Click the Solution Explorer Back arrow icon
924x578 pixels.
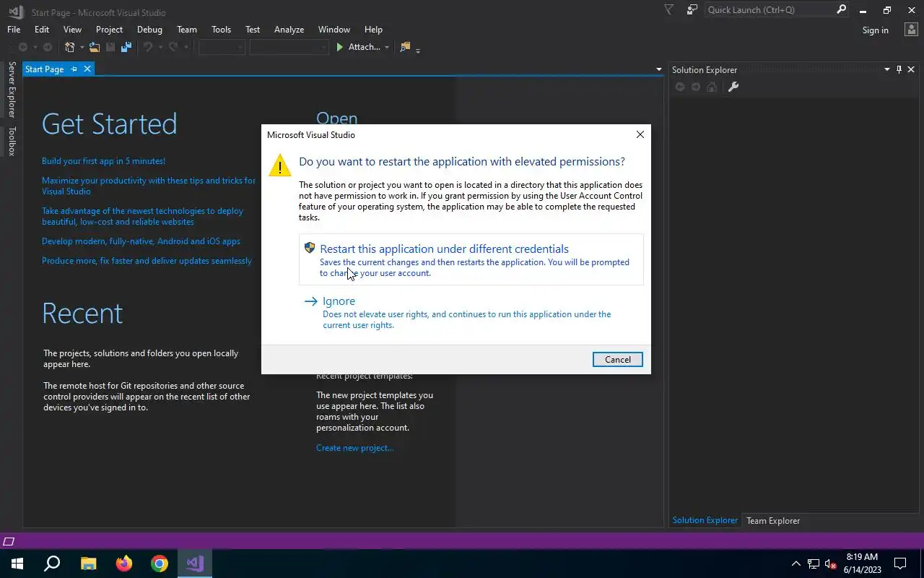(679, 87)
